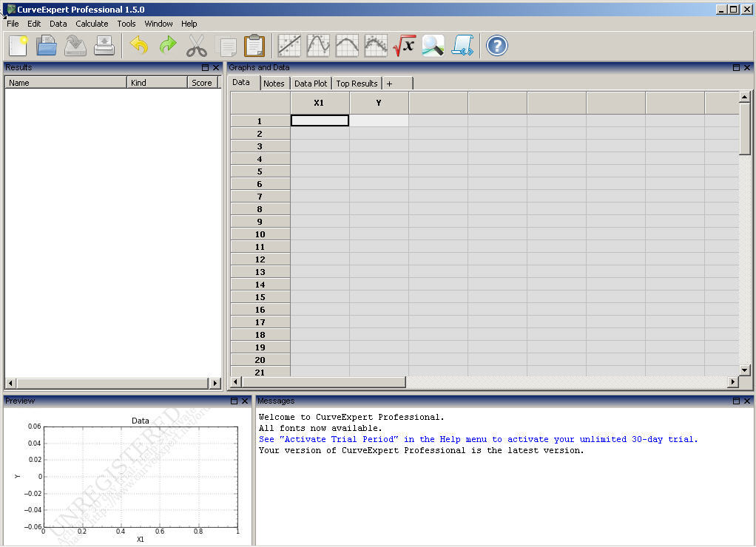The image size is (756, 547).
Task: Click the Activate Trial Period blue message
Action: [x=478, y=439]
